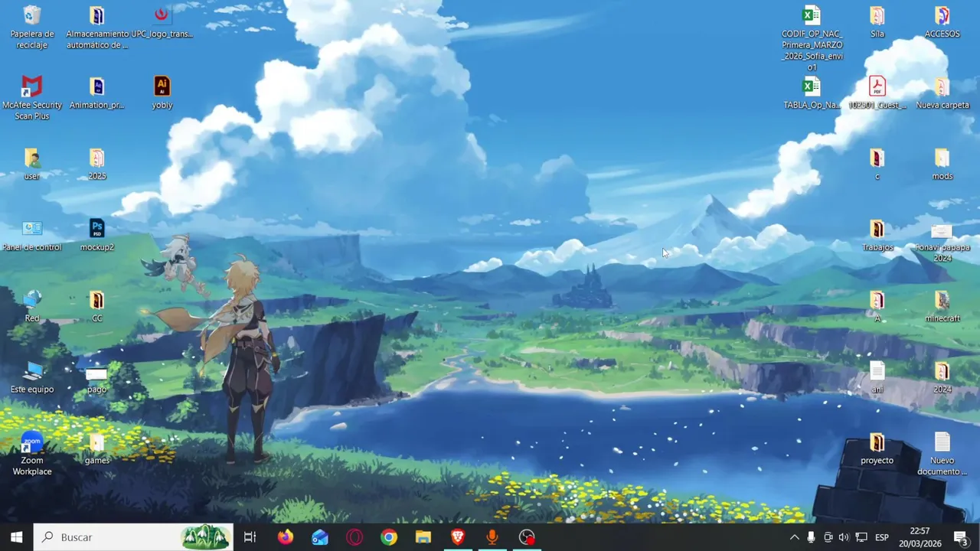
Task: Select the Red network icon
Action: tap(32, 306)
